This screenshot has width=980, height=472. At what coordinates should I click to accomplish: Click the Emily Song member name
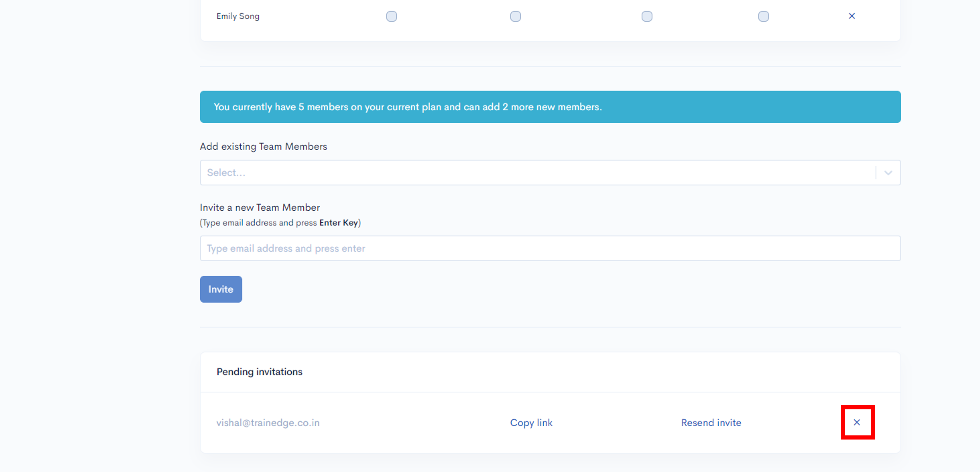click(x=238, y=16)
